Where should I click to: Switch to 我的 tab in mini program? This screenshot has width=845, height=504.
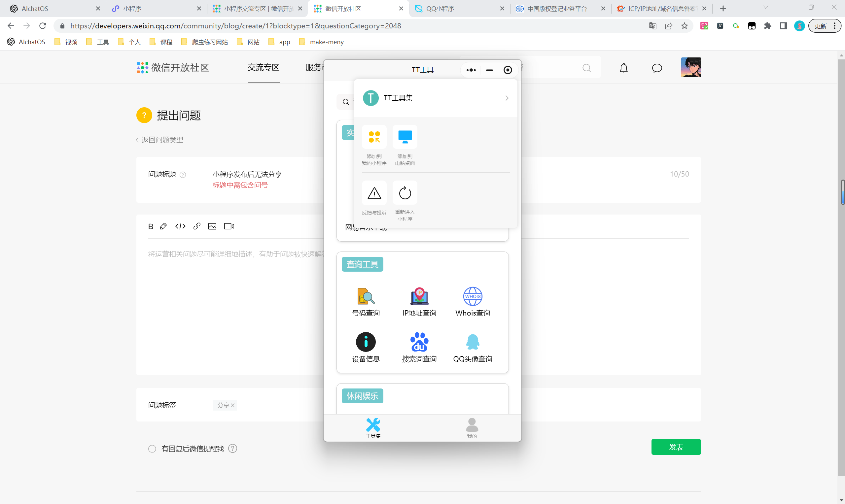point(472,428)
